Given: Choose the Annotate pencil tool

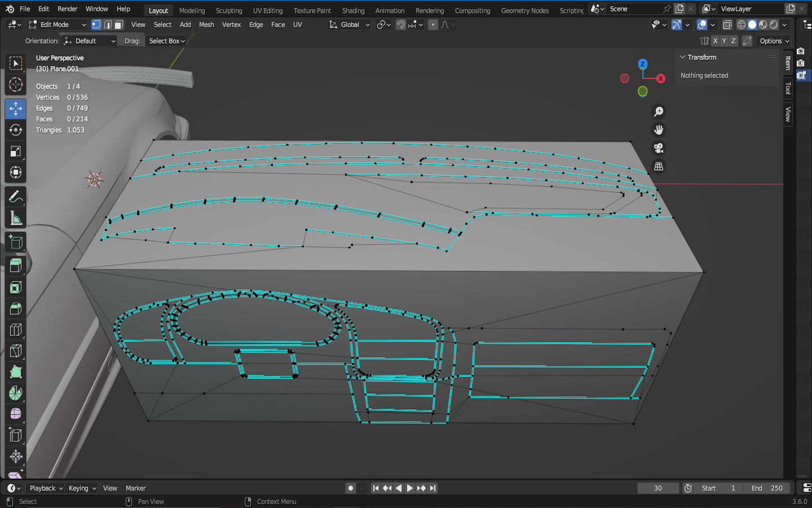Looking at the screenshot, I should click(16, 196).
